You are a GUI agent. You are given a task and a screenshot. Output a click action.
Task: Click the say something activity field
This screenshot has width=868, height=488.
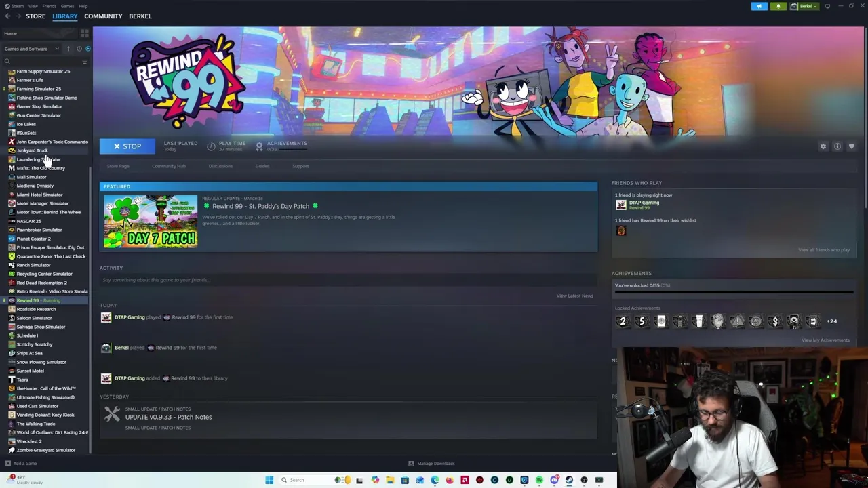(x=348, y=280)
